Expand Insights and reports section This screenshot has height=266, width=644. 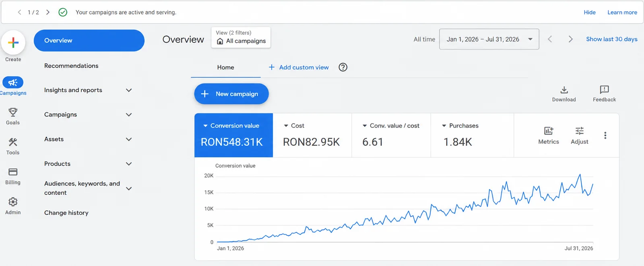pos(129,90)
